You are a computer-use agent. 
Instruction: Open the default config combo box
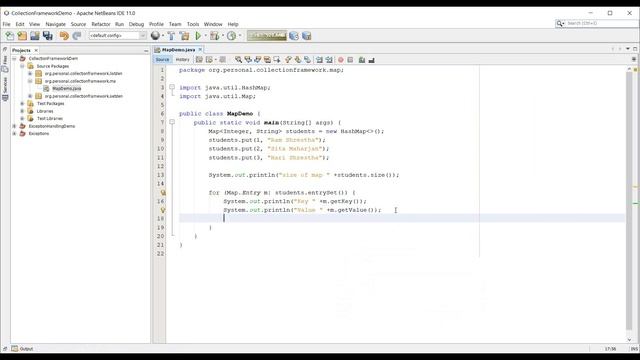tap(118, 36)
